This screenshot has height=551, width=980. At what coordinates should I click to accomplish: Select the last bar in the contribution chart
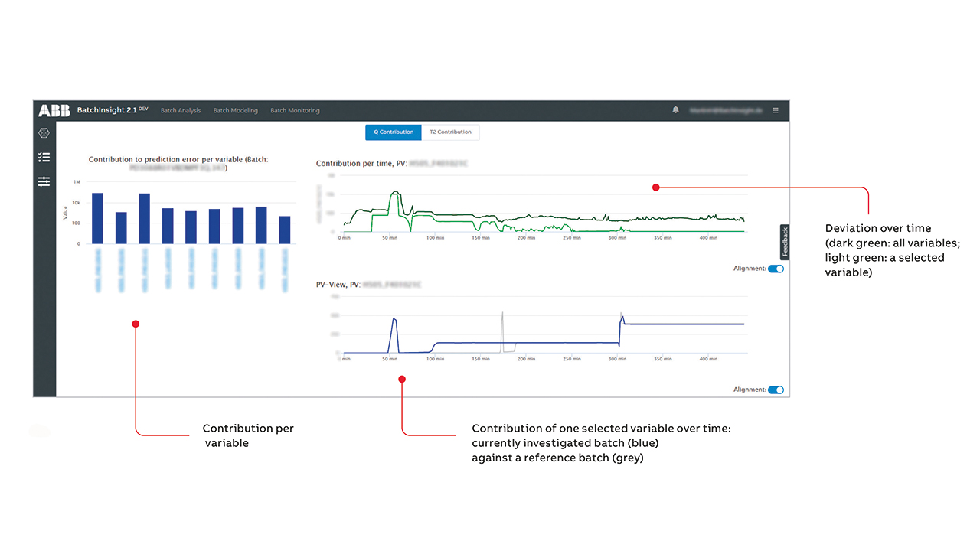click(285, 230)
